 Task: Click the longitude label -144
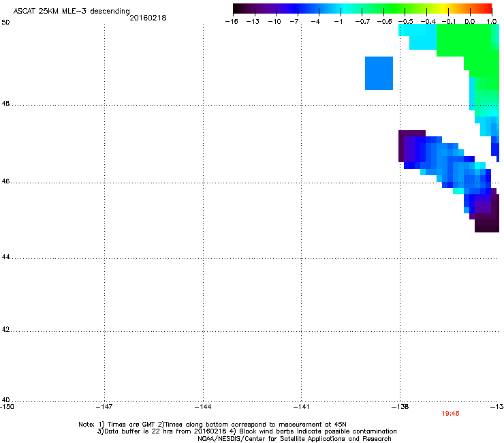[203, 407]
